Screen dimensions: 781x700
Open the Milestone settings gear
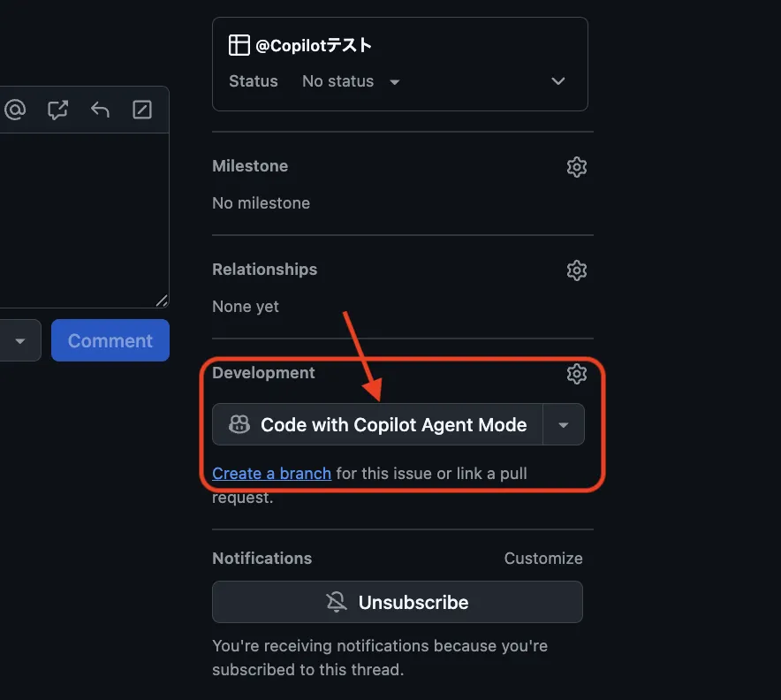(577, 167)
